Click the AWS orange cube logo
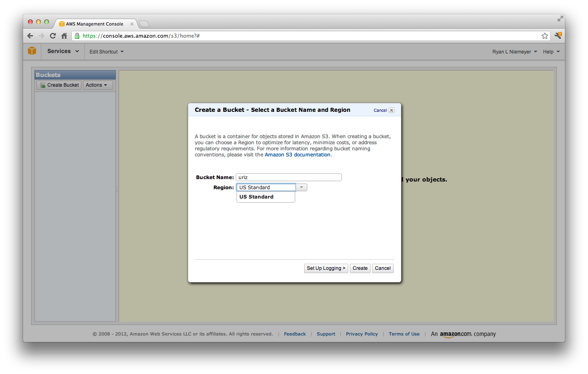This screenshot has width=588, height=374. 32,51
